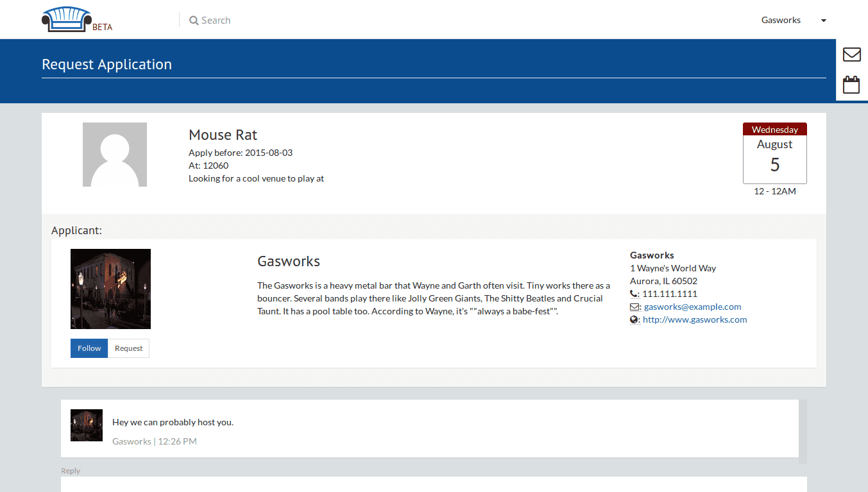
Task: Open the messages envelope icon in the sidebar
Action: click(852, 55)
